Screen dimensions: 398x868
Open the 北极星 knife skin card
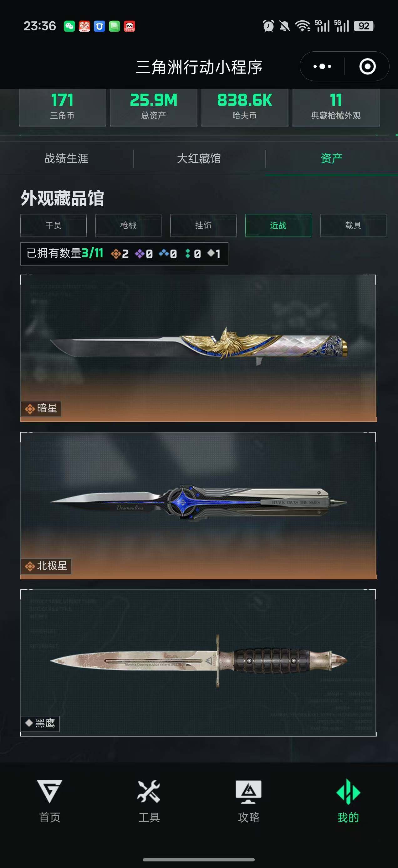pyautogui.click(x=198, y=505)
